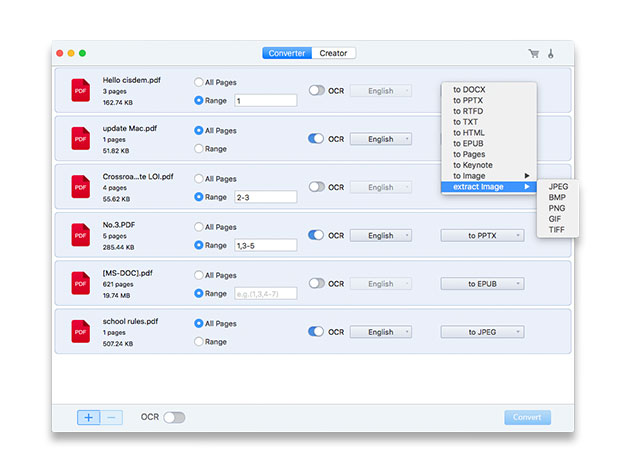Enable OCR for [MS-DOC].pdf
The height and width of the screenshot is (473, 630).
coord(317,283)
